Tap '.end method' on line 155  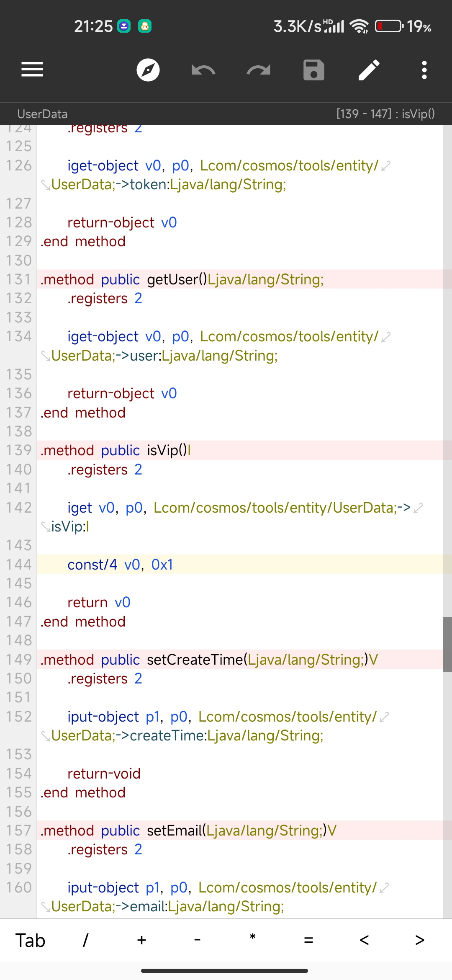[83, 792]
